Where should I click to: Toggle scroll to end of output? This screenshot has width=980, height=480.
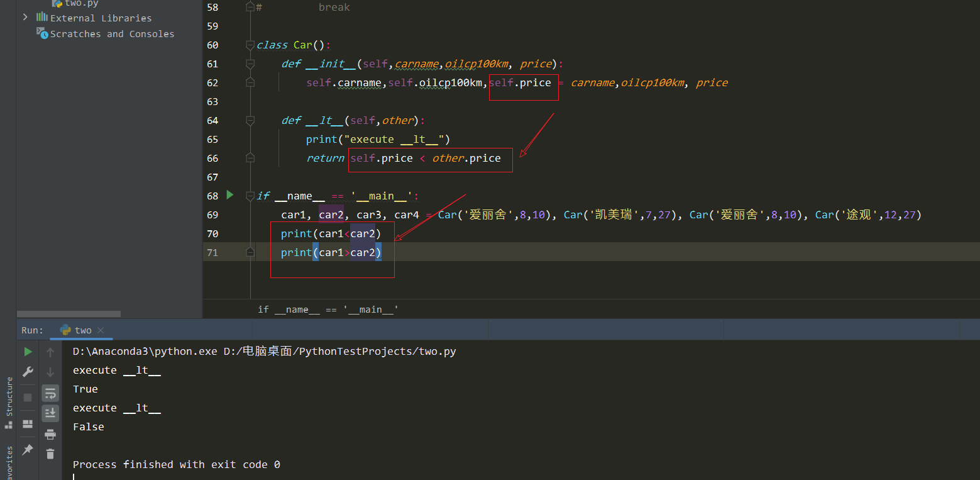coord(50,413)
